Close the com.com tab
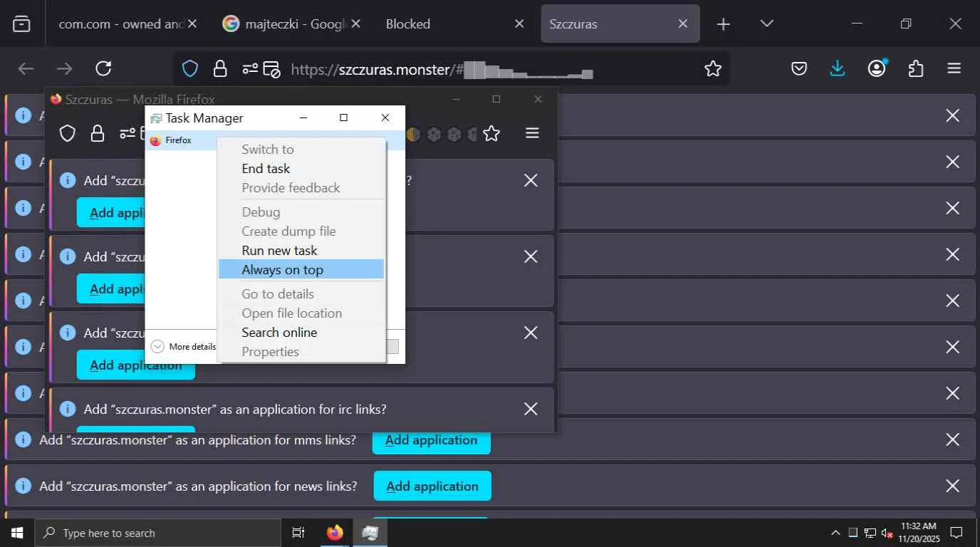Screen dimensions: 980x547 194,24
